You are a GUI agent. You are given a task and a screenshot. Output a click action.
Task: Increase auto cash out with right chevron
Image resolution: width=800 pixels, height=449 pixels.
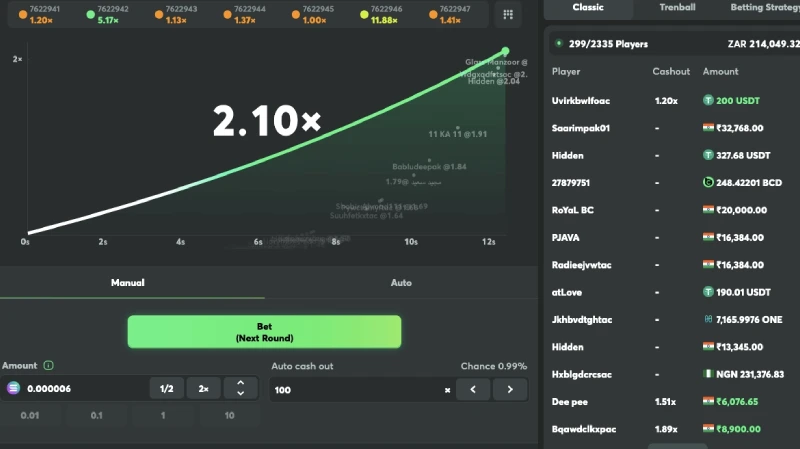click(510, 389)
